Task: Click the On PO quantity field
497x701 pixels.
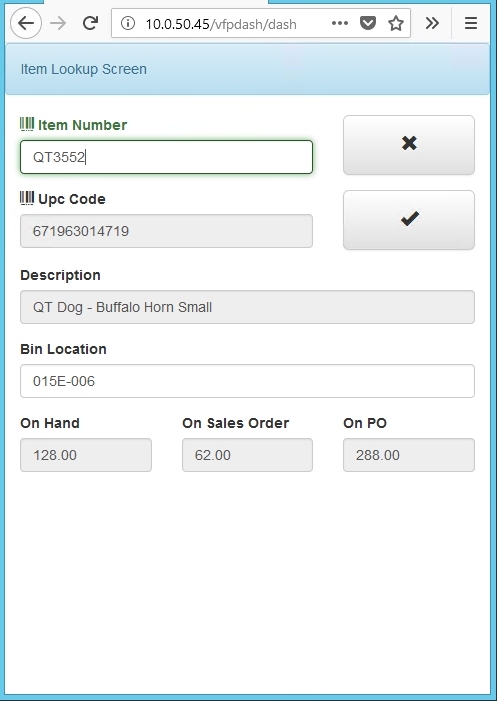Action: [x=409, y=455]
